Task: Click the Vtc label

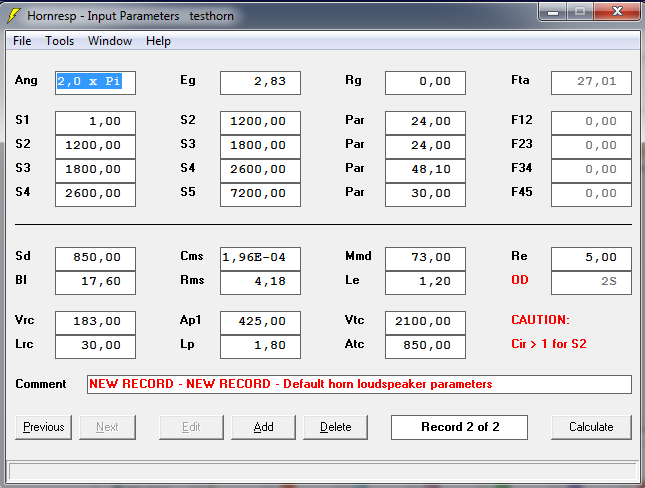Action: [x=355, y=320]
